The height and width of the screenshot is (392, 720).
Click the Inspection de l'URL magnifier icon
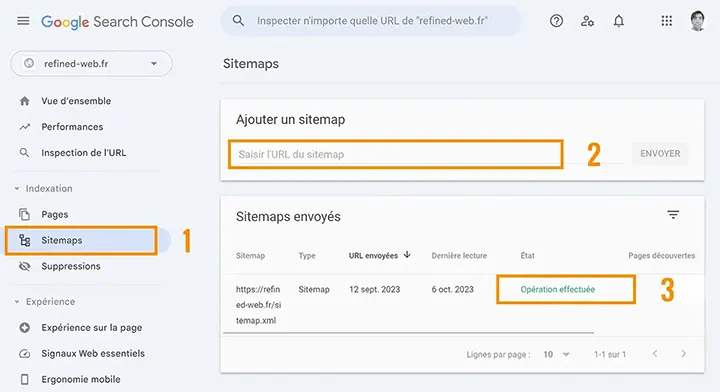point(25,153)
